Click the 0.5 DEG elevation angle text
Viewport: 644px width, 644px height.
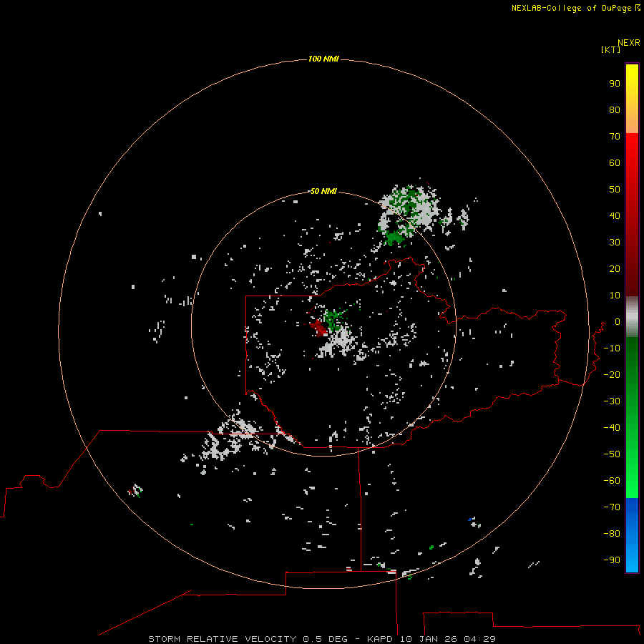pyautogui.click(x=326, y=639)
